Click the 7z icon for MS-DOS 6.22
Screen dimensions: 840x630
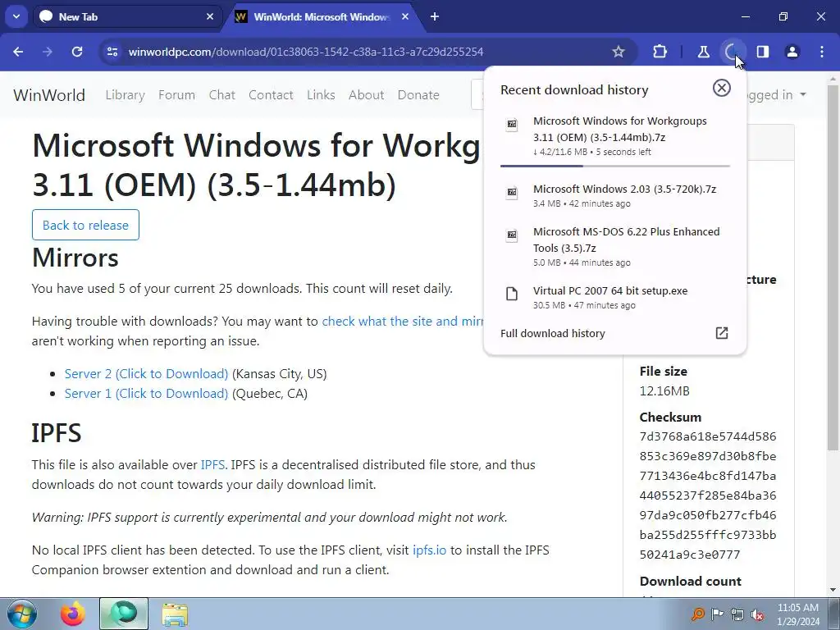pyautogui.click(x=512, y=235)
